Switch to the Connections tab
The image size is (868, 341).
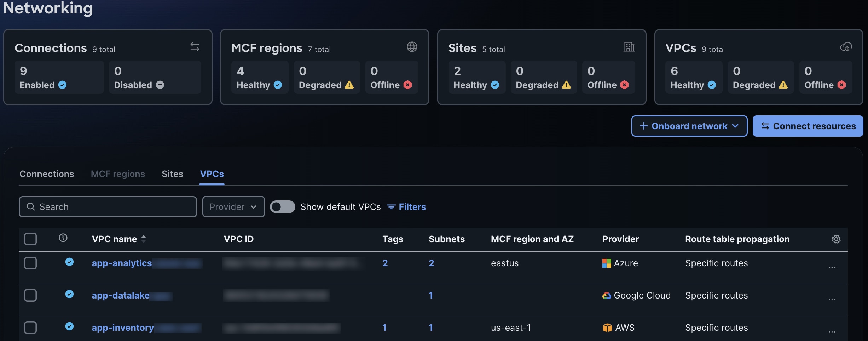[47, 174]
